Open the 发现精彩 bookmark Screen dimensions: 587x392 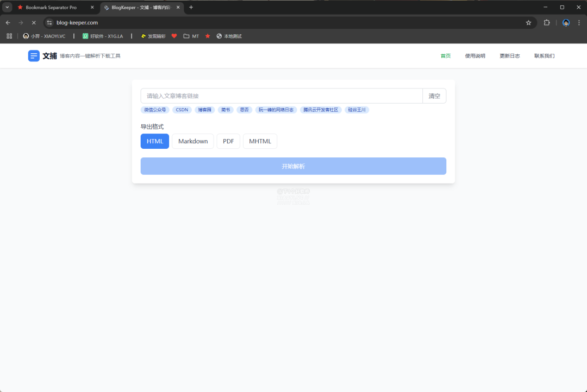pyautogui.click(x=153, y=36)
